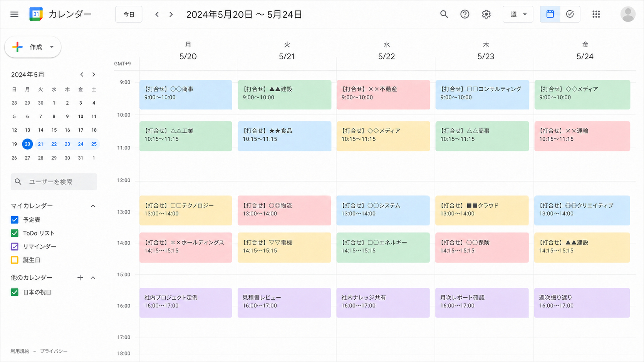Screen dimensions: 644x362
Task: Select May 31 in the mini calendar
Action: 80,158
